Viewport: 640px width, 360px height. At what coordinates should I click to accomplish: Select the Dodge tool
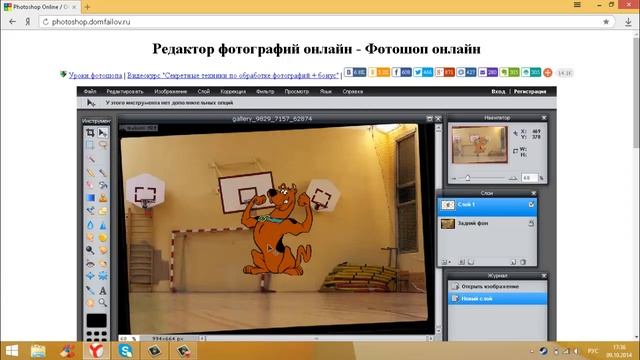(x=90, y=250)
